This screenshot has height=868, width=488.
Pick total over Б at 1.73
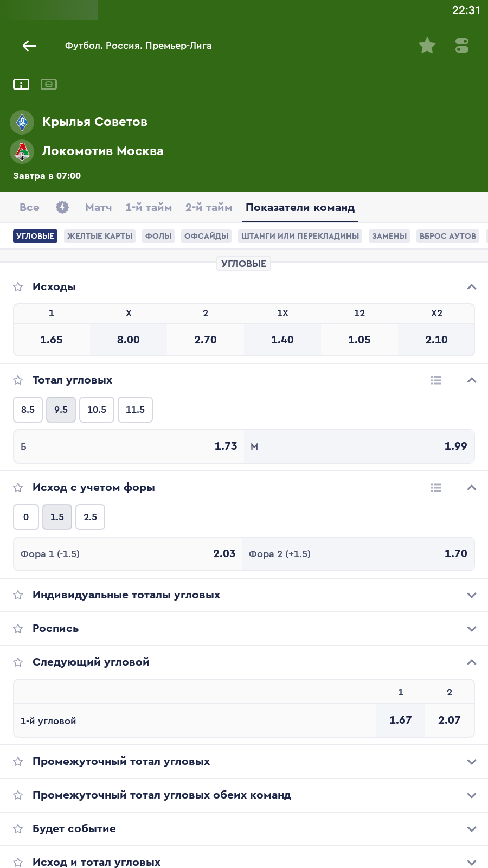129,446
